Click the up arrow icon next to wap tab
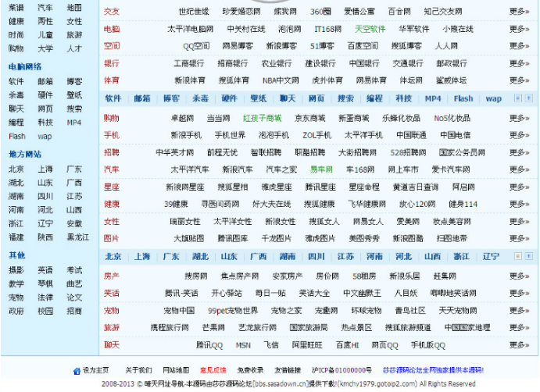Viewport: 540px width, 392px height. click(528, 98)
